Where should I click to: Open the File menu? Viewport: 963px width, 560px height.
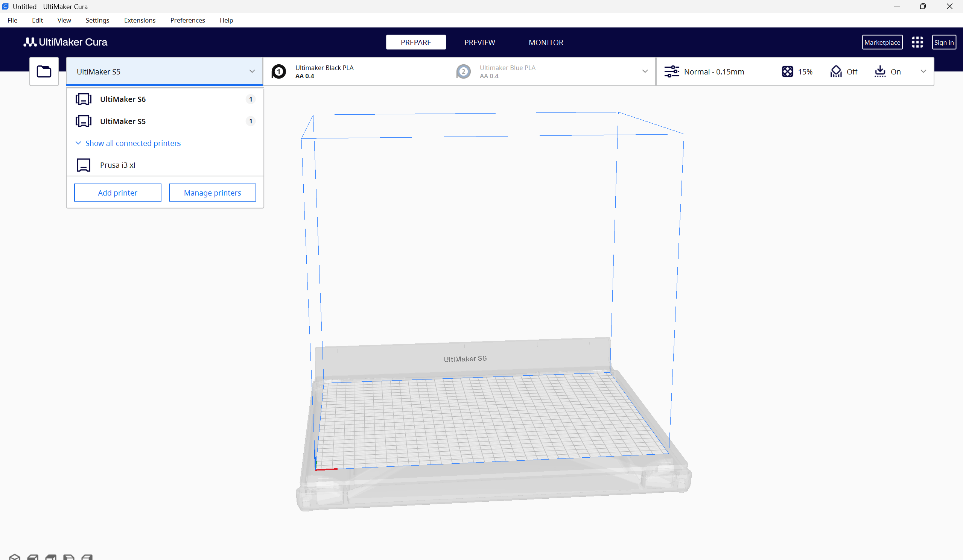point(12,20)
